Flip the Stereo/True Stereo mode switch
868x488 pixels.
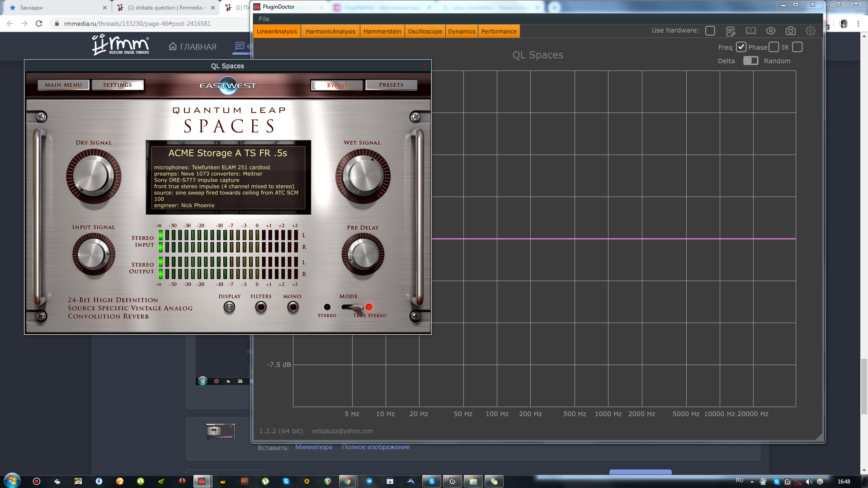tap(352, 307)
